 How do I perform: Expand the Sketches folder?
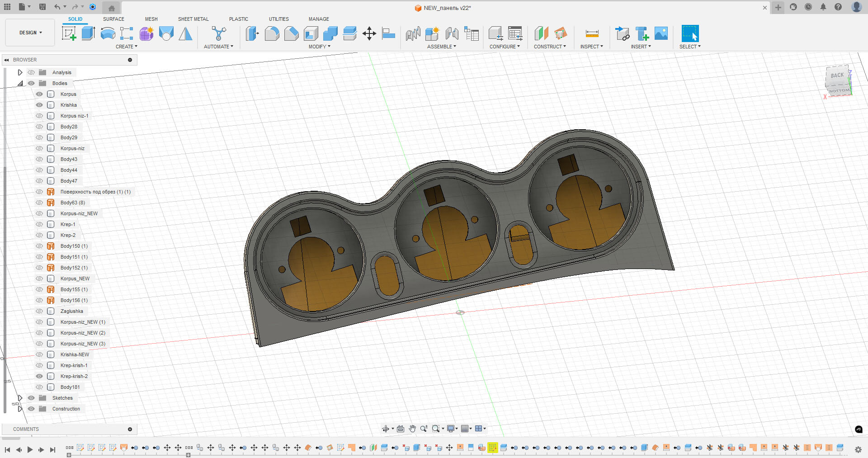coord(20,398)
